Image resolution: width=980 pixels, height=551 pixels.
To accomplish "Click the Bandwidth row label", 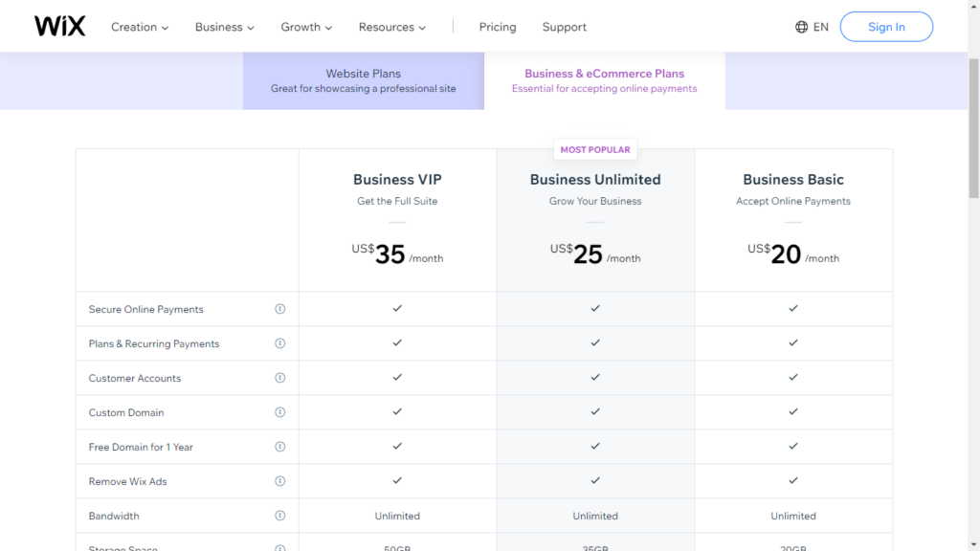I will click(114, 516).
